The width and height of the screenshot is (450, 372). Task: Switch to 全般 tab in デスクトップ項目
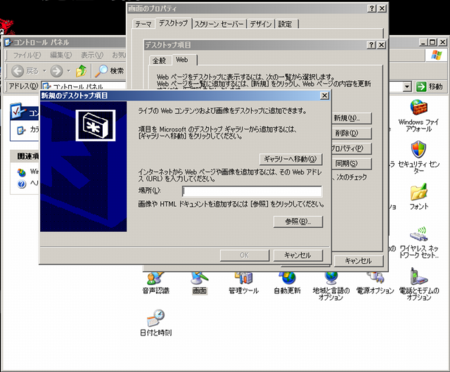point(159,61)
